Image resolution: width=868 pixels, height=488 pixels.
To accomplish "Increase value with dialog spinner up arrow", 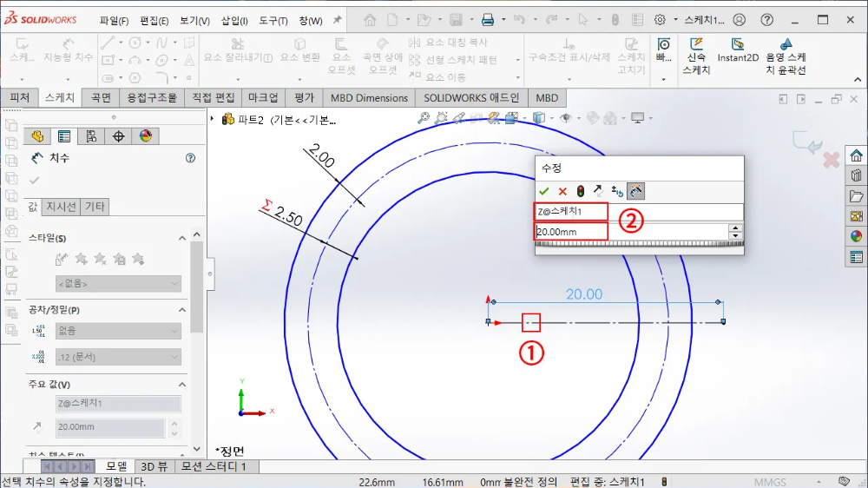I will 735,228.
